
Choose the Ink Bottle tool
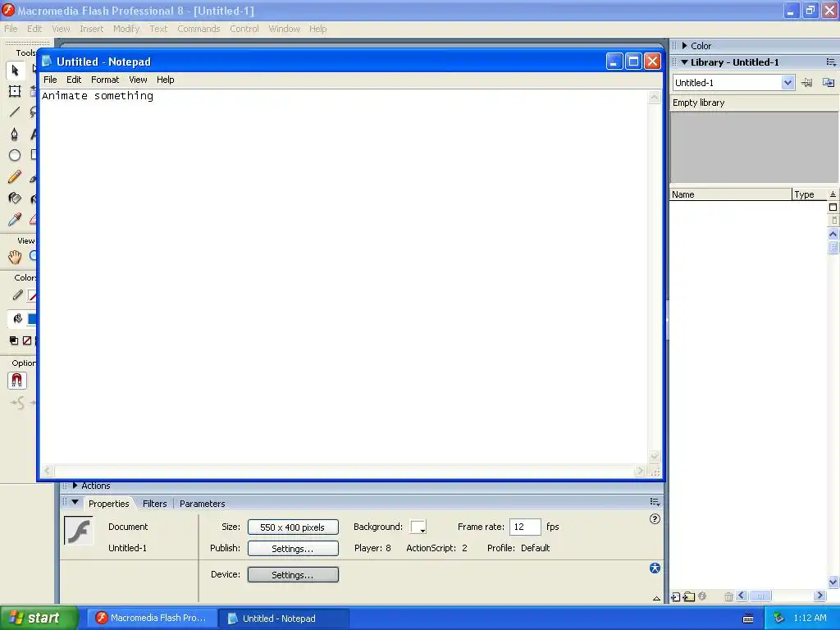pos(15,199)
